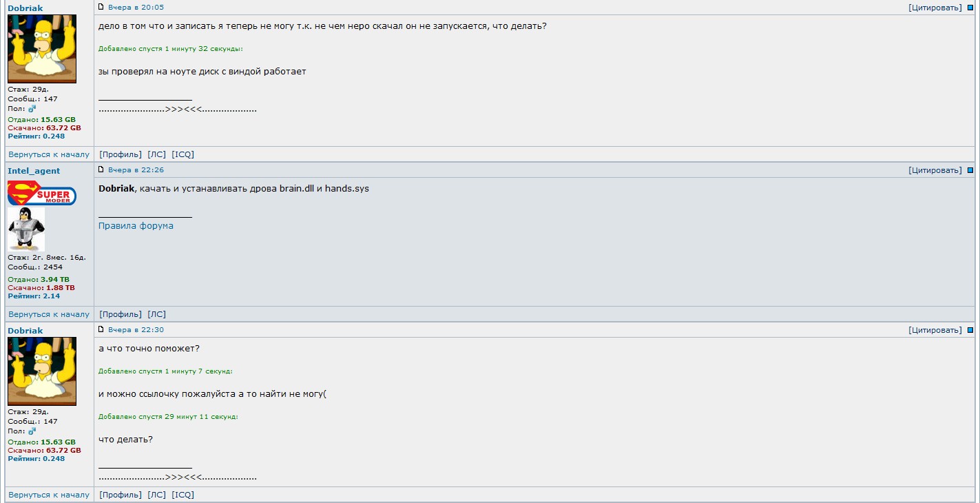Click the Dobriak username on the 20:05 post
This screenshot has height=503, width=980.
point(25,8)
